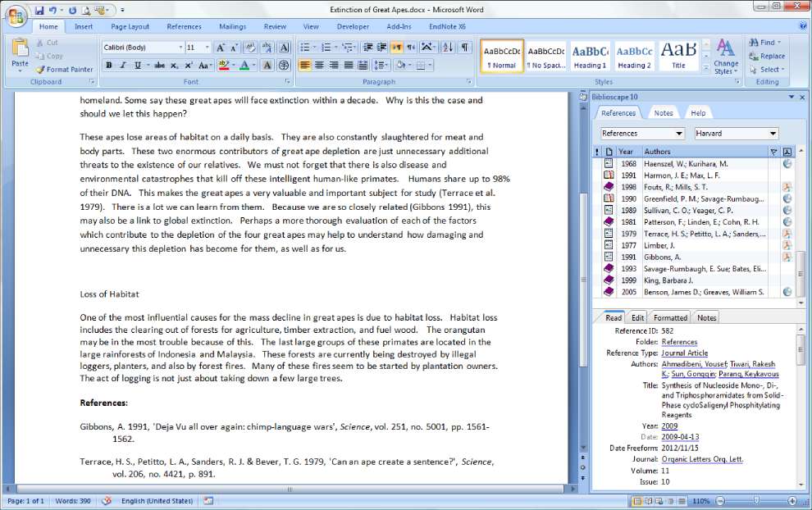Viewport: 812px width, 510px height.
Task: Select Align Text Right
Action: click(334, 66)
